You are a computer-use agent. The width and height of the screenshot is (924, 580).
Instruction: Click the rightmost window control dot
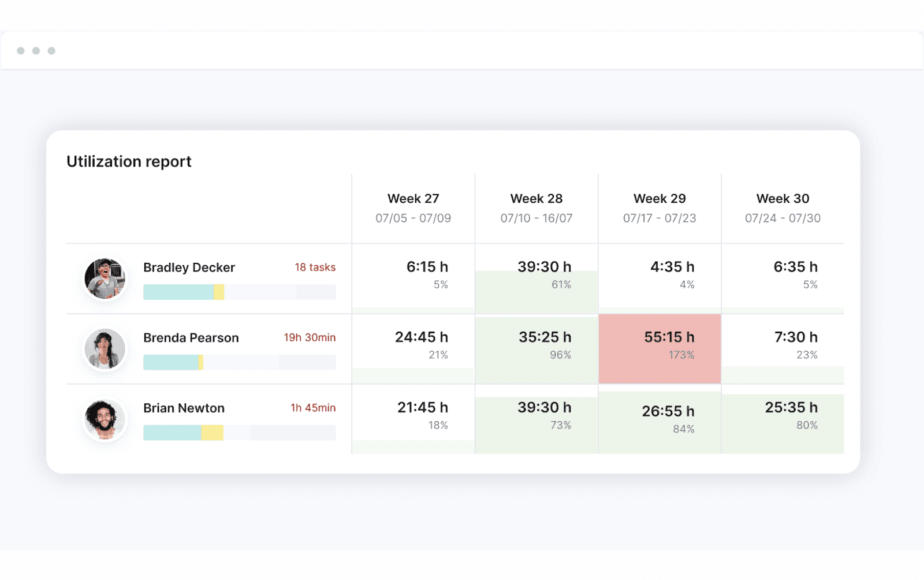(x=52, y=50)
